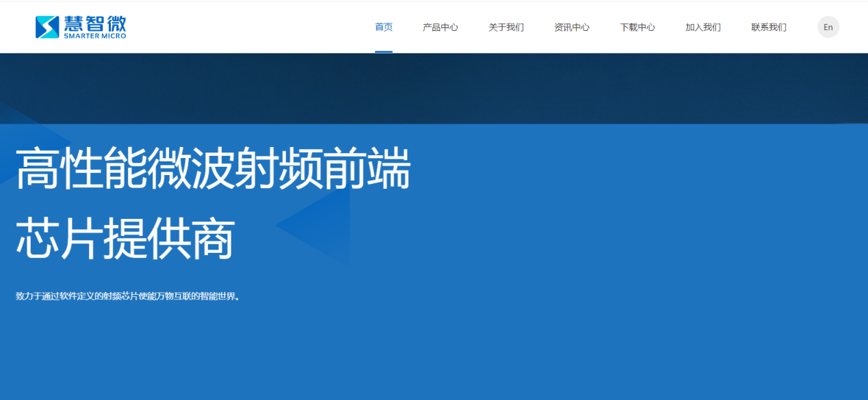Click the 高性能微波射频前端 headline text
Image resolution: width=868 pixels, height=400 pixels.
tap(213, 169)
